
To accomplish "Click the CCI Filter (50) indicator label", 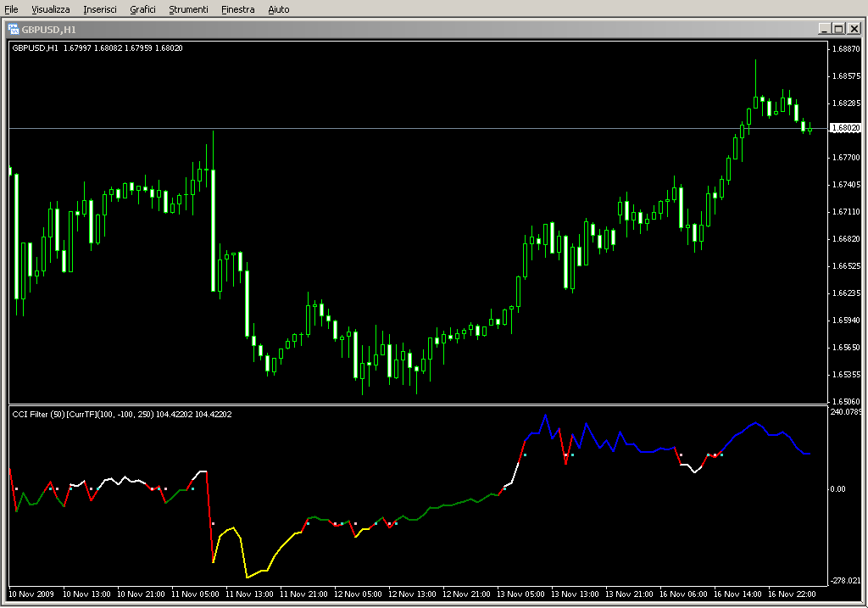I will tap(122, 414).
